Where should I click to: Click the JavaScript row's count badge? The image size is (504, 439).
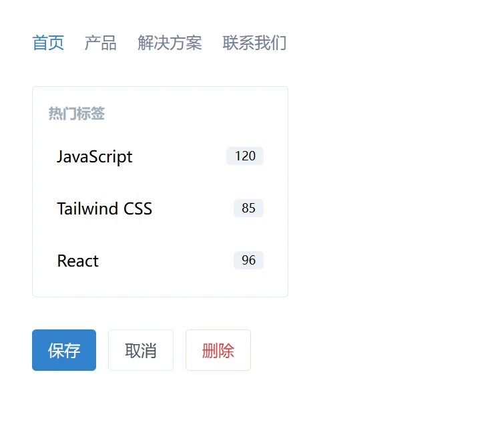[245, 156]
